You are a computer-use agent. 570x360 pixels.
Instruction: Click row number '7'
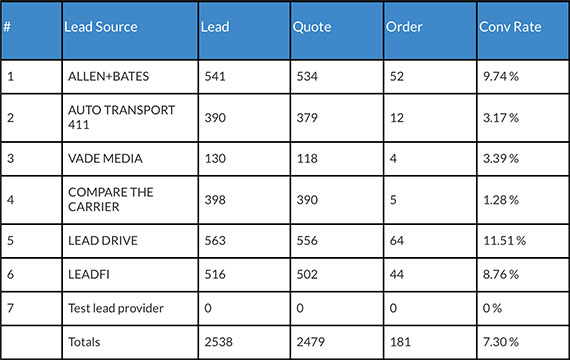(11, 308)
